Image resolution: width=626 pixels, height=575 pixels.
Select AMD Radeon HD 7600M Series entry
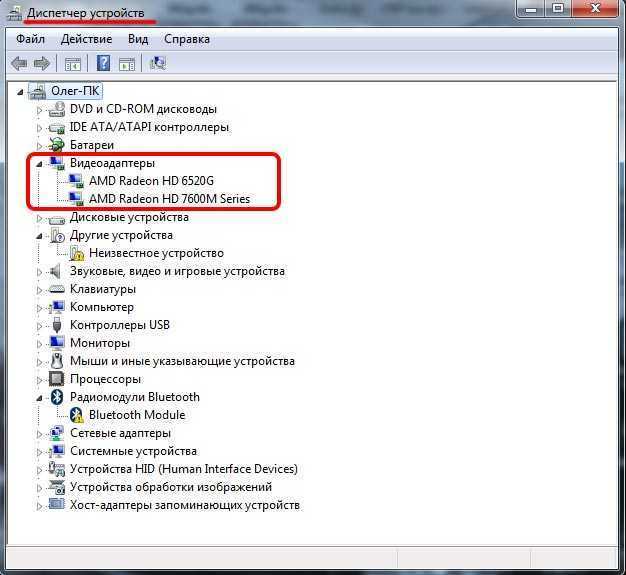[x=169, y=199]
